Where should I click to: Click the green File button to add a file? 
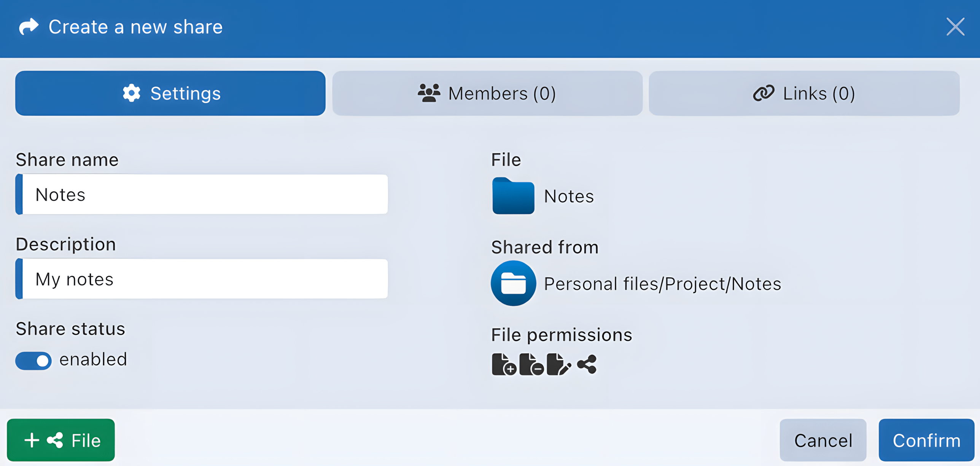[x=61, y=440]
